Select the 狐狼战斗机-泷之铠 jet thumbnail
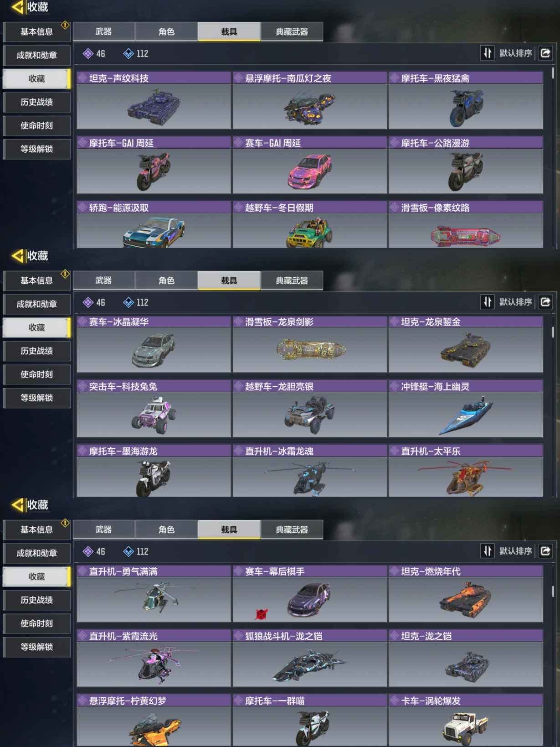Image resolution: width=560 pixels, height=747 pixels. [310, 659]
